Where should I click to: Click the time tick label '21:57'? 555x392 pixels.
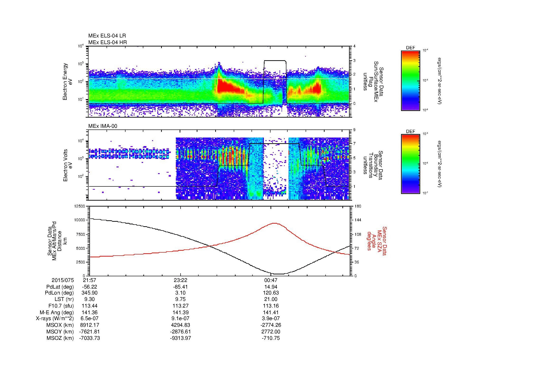tap(89, 280)
